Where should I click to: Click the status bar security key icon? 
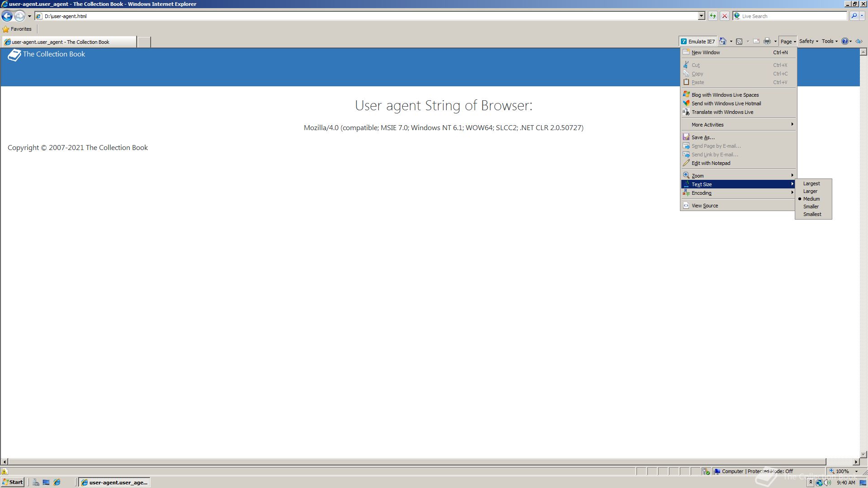706,471
